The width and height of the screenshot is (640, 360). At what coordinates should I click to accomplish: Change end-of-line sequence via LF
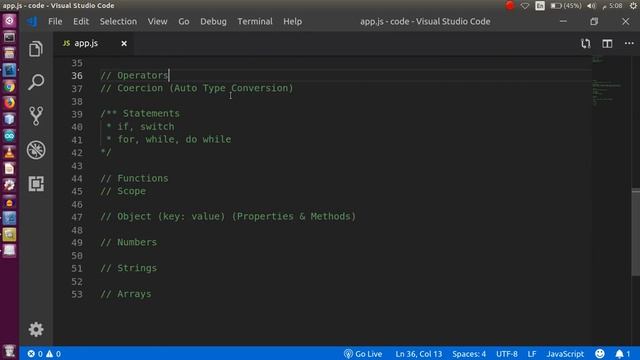click(x=532, y=354)
